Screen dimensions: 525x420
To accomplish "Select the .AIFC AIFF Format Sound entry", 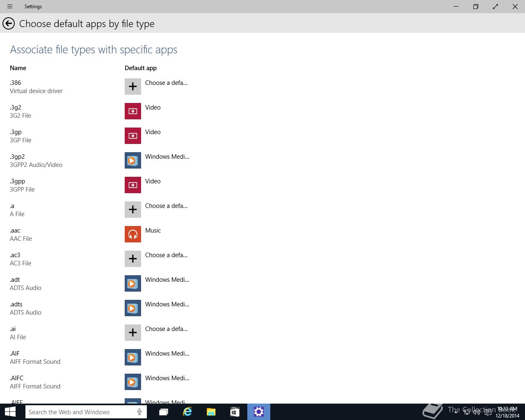I will coord(35,382).
